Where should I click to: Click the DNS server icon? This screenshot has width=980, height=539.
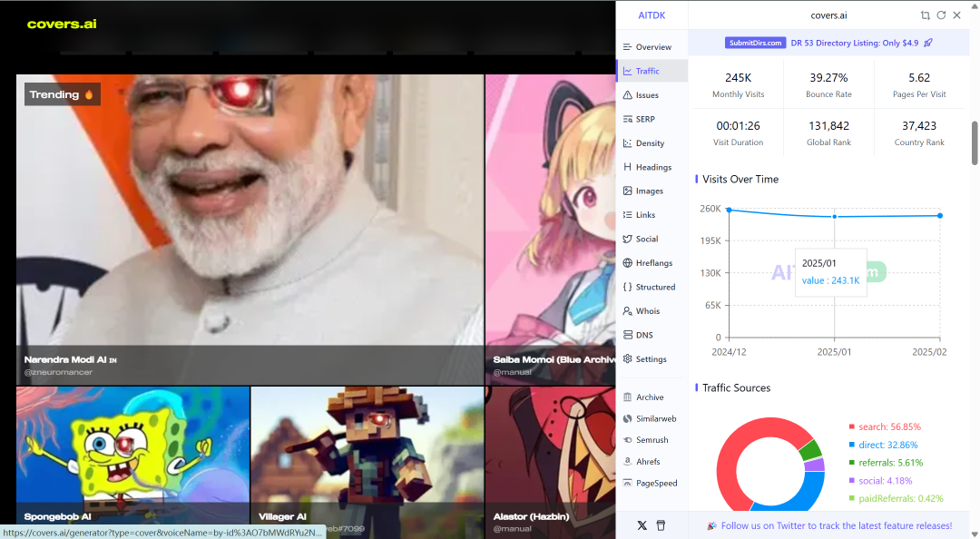[628, 335]
